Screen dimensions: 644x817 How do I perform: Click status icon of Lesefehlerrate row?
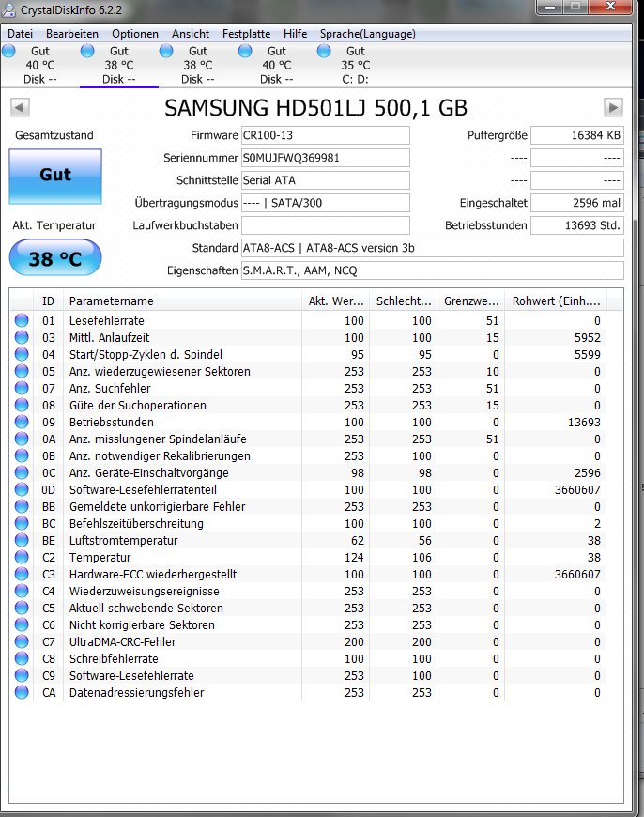[22, 320]
